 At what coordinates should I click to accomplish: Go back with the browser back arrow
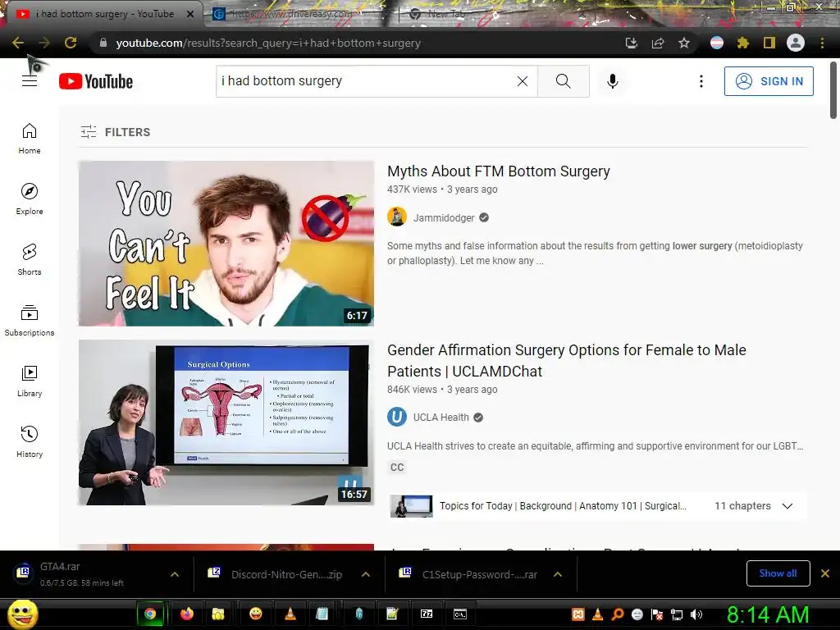click(18, 43)
